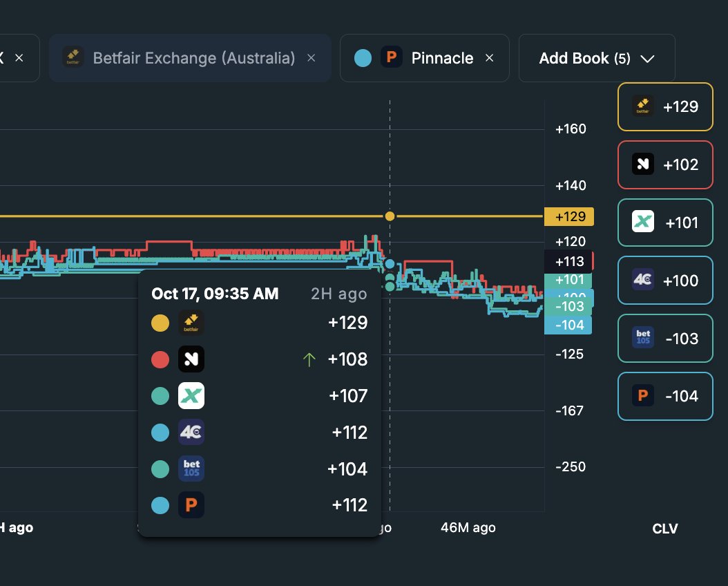The width and height of the screenshot is (728, 586).
Task: Click the +160 axis label
Action: [x=571, y=129]
